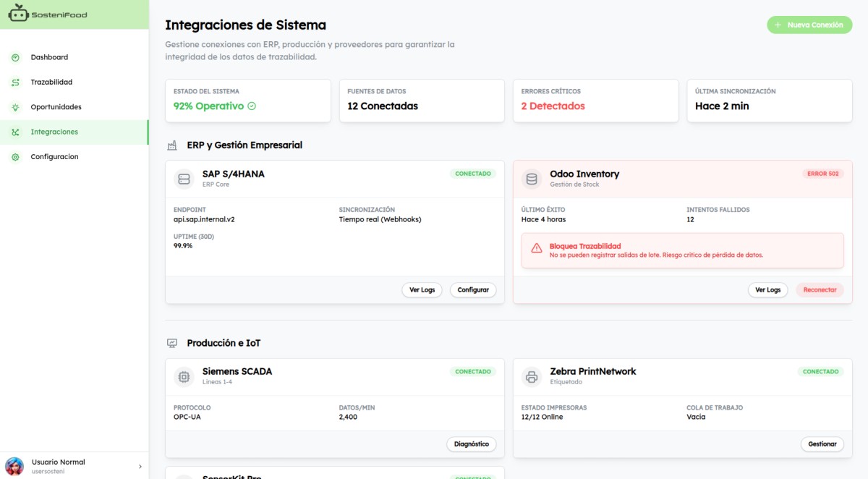Viewport: 868px width, 479px height.
Task: Click the Nueva Conexión button
Action: click(x=809, y=25)
